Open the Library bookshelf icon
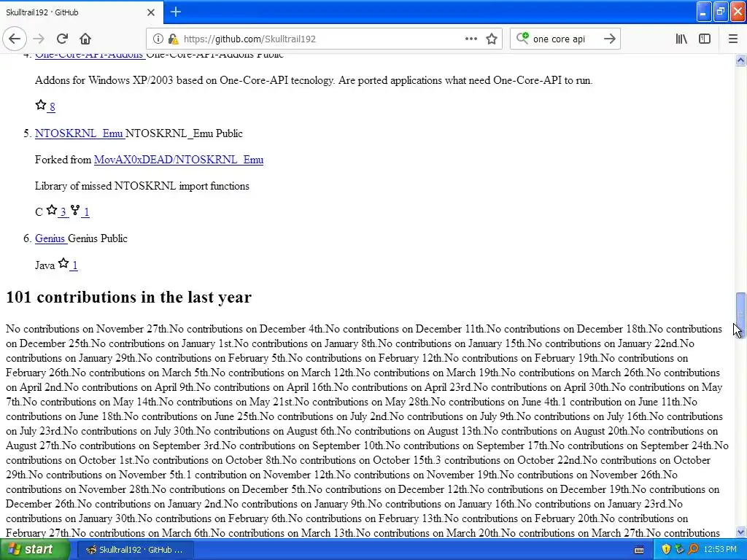The height and width of the screenshot is (560, 747). (681, 39)
